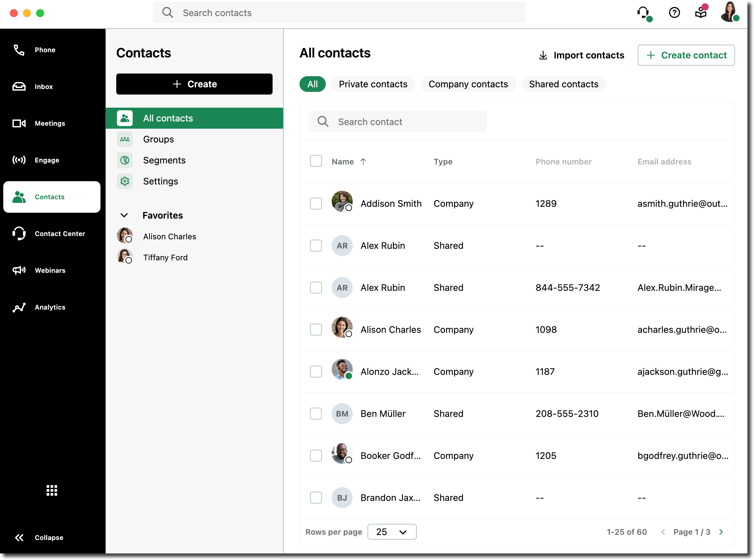Click the Segments icon
Screen dimensions: 754x560
pos(124,160)
